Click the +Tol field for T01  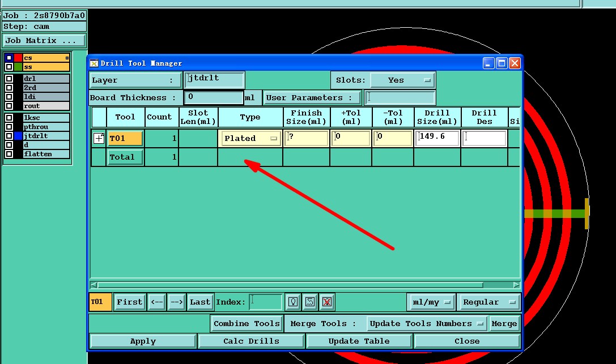tap(351, 138)
